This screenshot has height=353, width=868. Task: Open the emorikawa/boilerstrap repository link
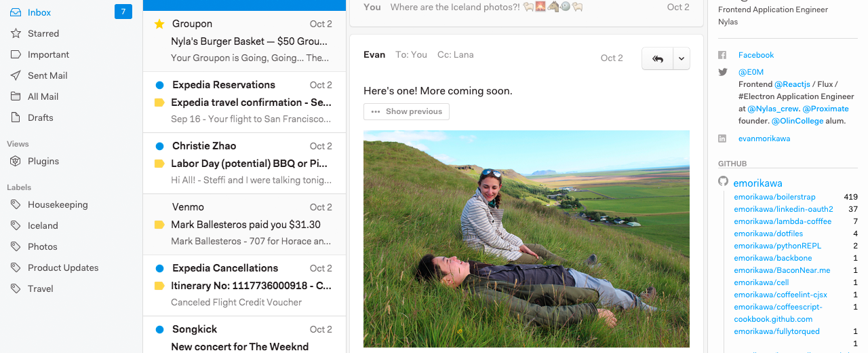(x=765, y=197)
